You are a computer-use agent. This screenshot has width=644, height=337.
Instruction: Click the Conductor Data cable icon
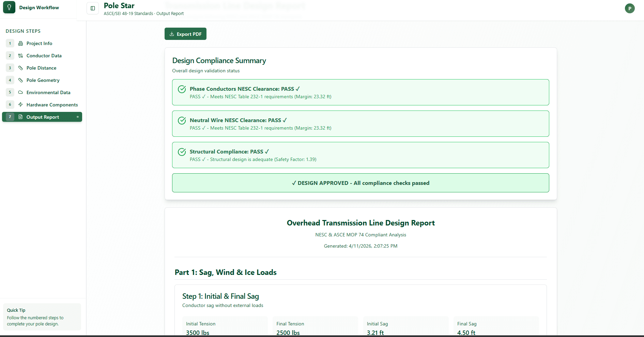coord(21,56)
